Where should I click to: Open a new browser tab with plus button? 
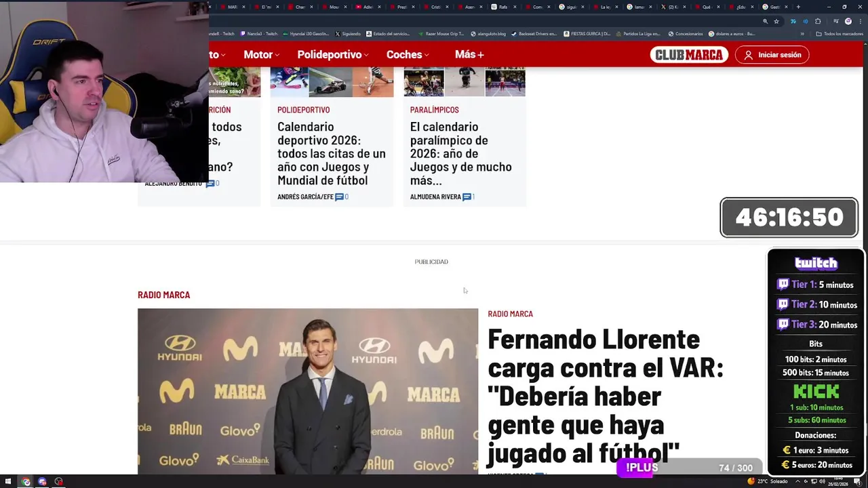click(798, 7)
